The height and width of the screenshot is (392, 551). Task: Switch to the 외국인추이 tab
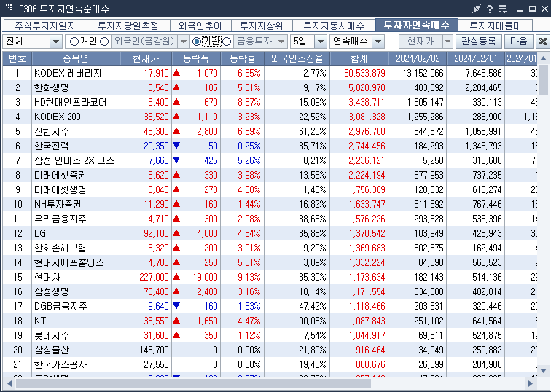[200, 26]
